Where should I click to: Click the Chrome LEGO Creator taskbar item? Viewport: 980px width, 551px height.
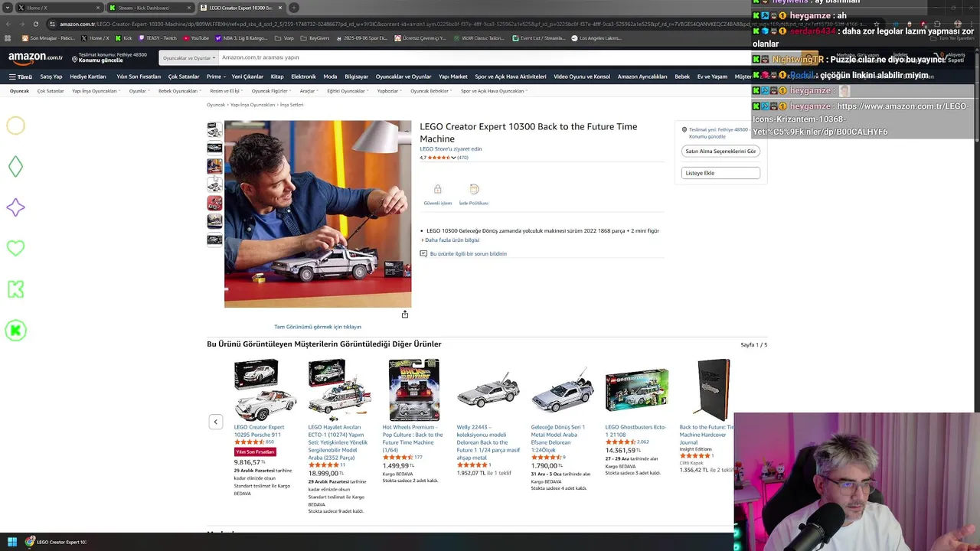[55, 542]
